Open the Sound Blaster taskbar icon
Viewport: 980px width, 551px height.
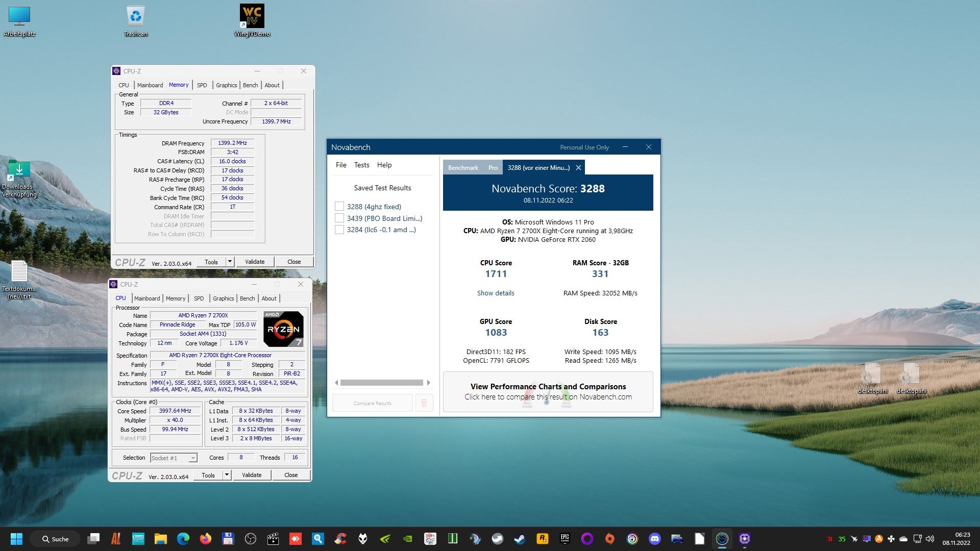pos(138,539)
